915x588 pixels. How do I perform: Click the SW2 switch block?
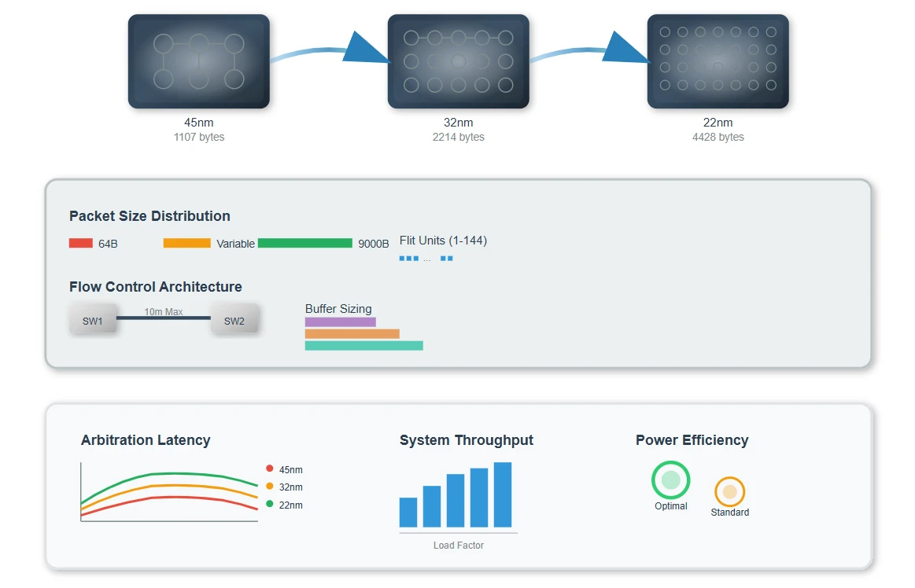click(x=234, y=318)
